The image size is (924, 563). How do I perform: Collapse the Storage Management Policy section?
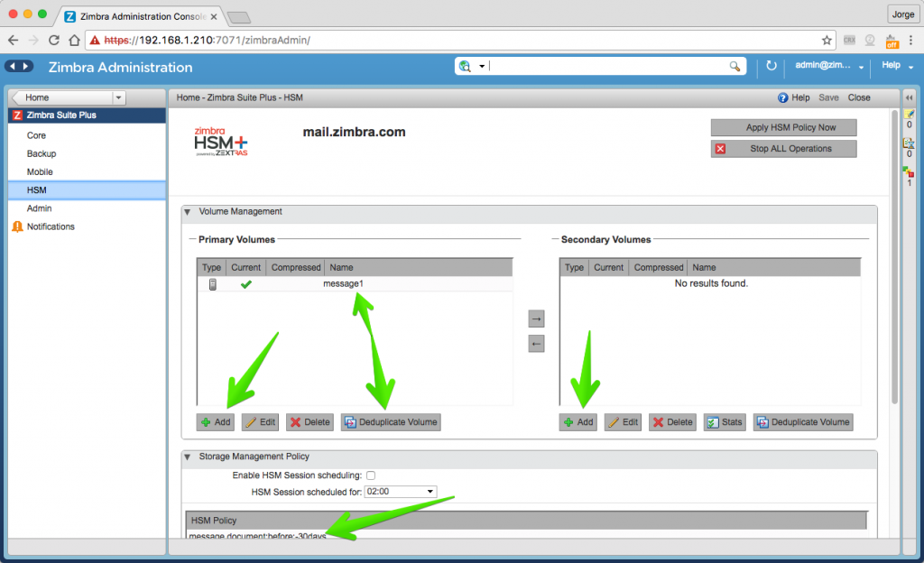point(188,457)
